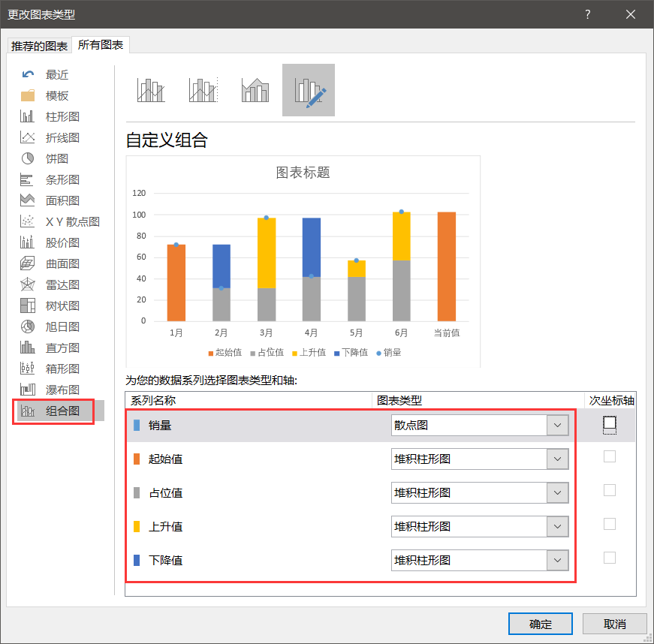Confirm with the 确定 button
Screen dimensions: 654x644
(x=540, y=624)
